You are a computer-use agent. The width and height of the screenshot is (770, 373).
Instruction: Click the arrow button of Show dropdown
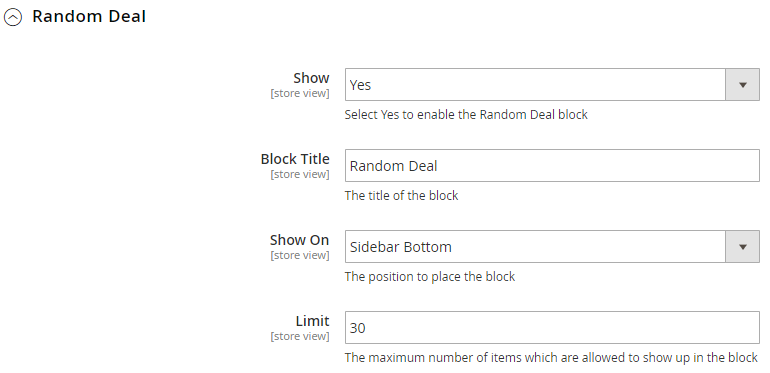[742, 85]
